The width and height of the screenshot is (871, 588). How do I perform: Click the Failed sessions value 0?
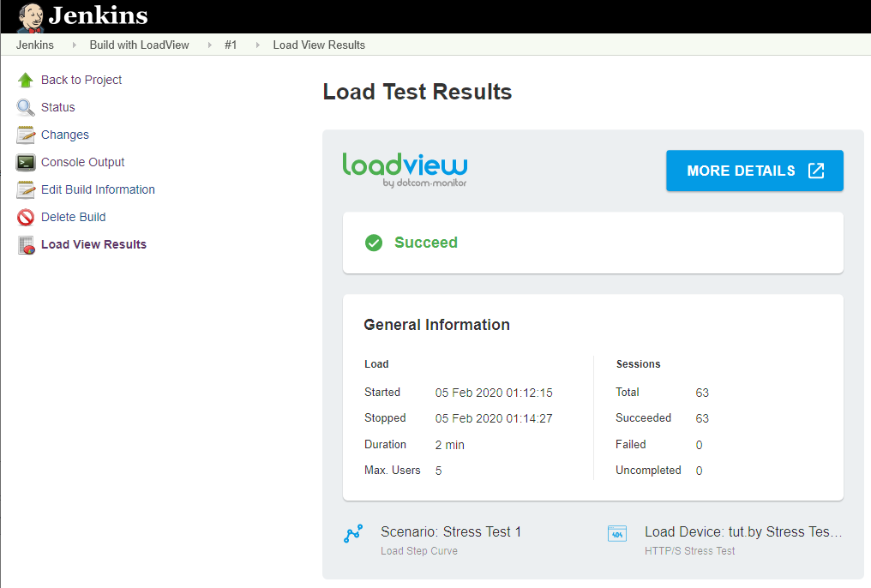point(699,445)
